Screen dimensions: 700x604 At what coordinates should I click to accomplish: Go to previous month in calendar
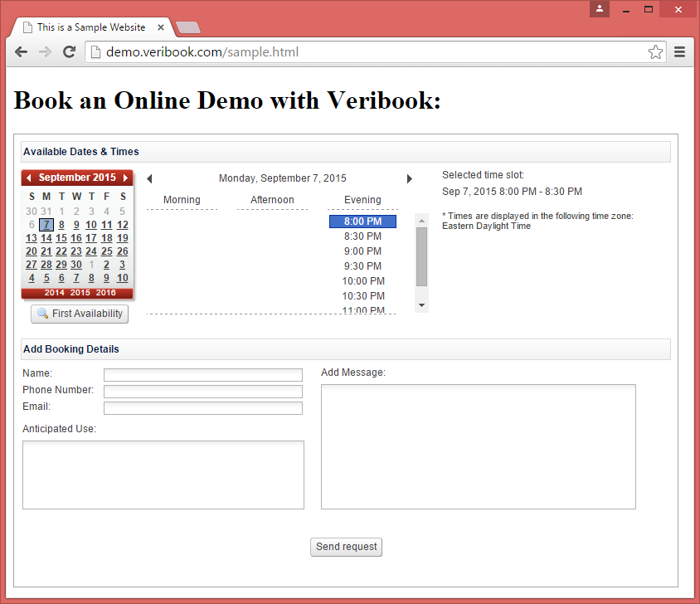click(28, 178)
